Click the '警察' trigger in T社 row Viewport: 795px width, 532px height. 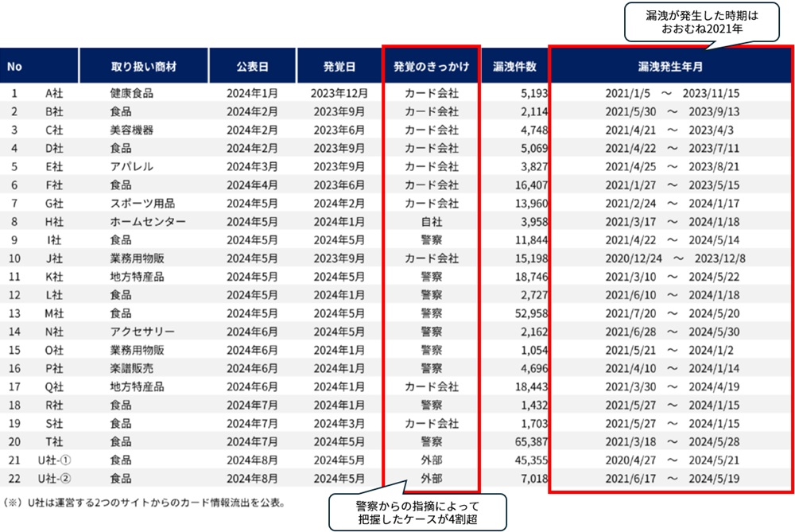[x=432, y=441]
